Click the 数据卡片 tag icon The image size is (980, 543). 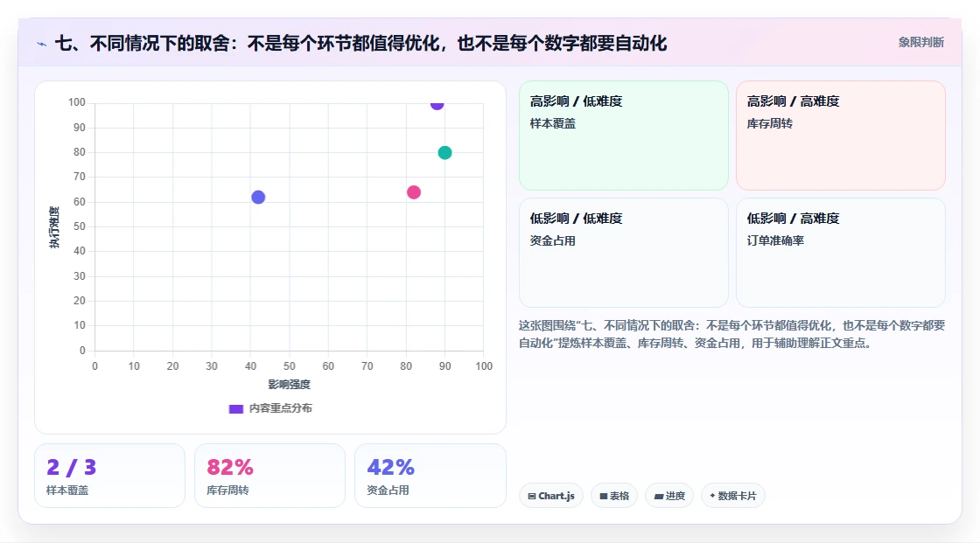712,496
